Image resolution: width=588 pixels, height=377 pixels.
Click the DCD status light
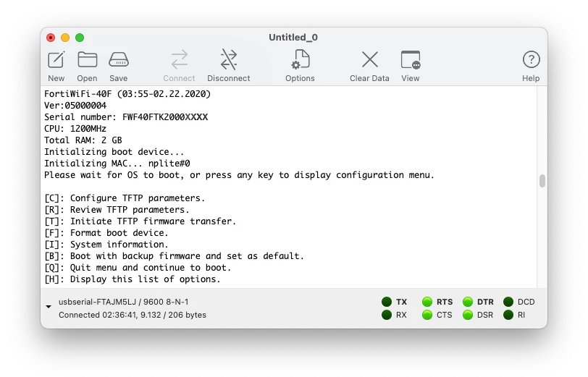tap(508, 302)
